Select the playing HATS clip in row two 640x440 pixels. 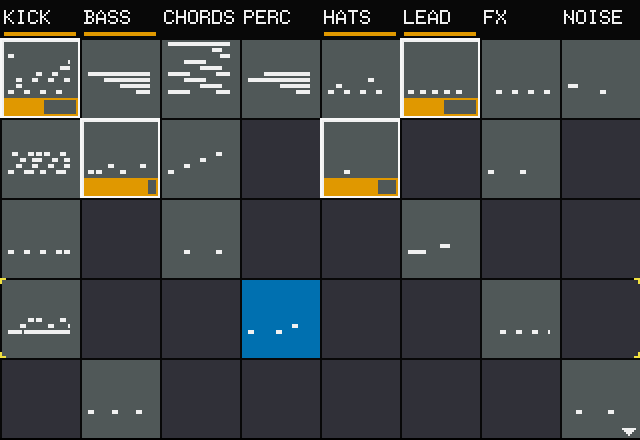360,158
